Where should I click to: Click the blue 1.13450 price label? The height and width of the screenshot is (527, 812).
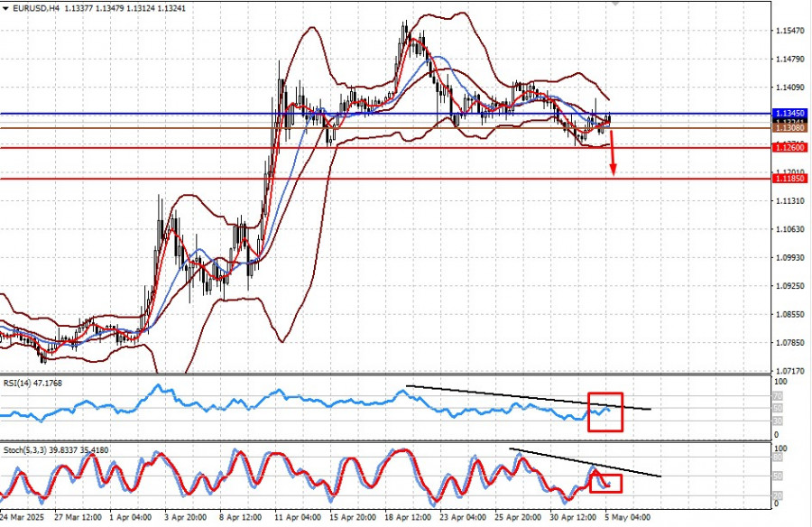(789, 114)
